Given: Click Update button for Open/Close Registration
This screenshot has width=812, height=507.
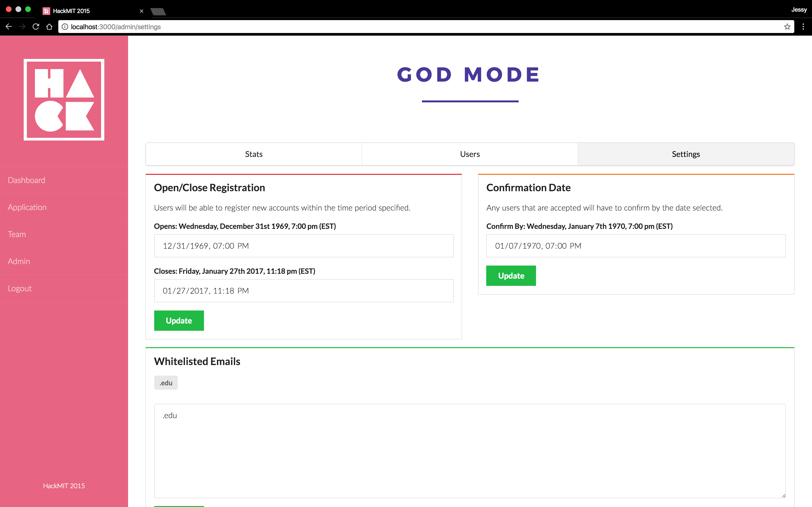Looking at the screenshot, I should (178, 321).
